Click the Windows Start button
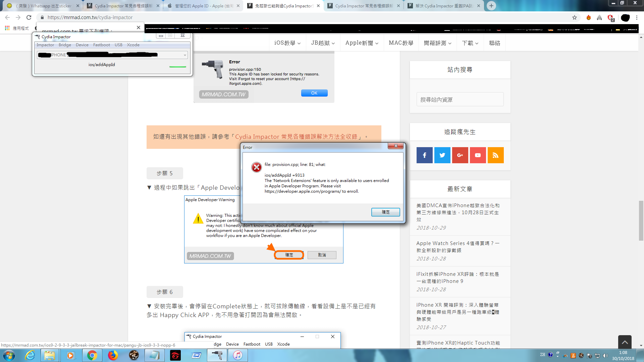 pos(9,355)
